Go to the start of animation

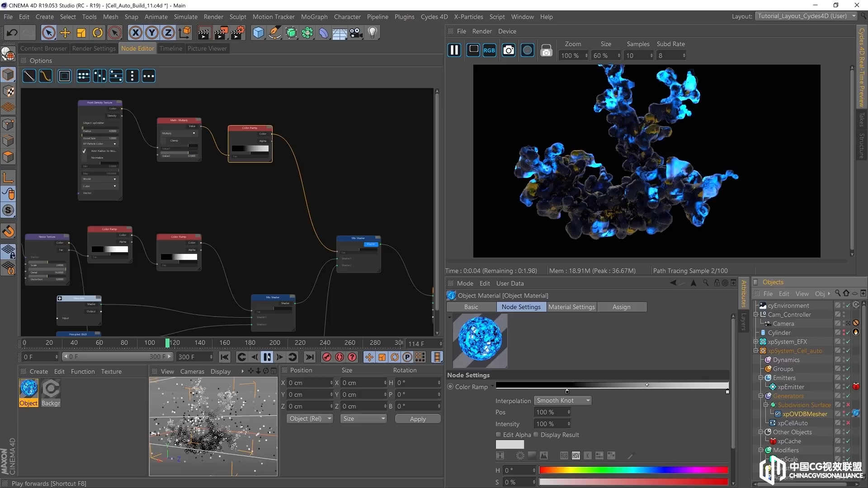(224, 357)
